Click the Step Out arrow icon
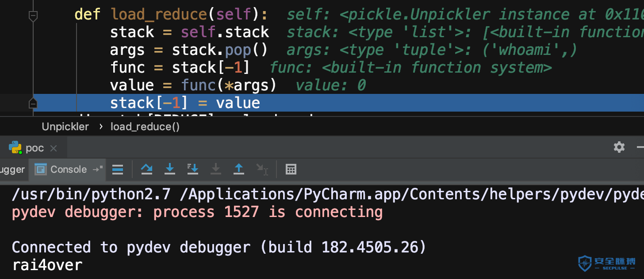The height and width of the screenshot is (279, 644). coord(239,169)
